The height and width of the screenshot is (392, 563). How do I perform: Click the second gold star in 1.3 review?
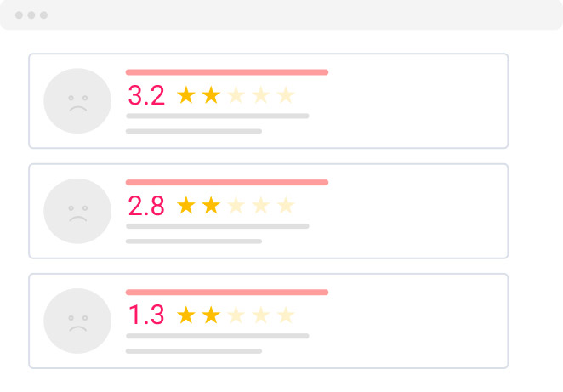211,315
